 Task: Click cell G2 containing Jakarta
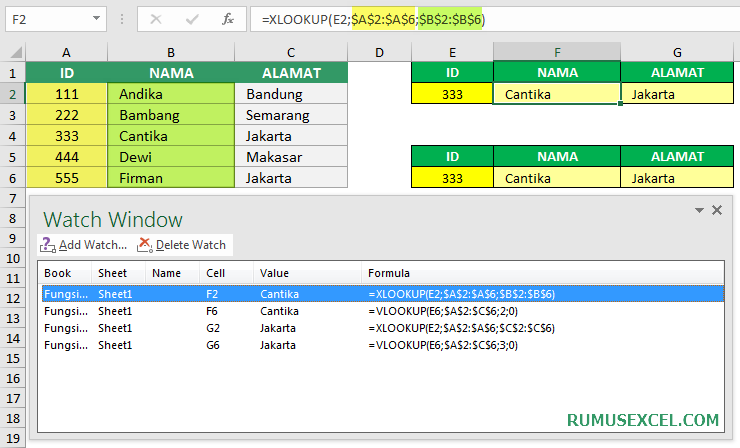point(677,94)
